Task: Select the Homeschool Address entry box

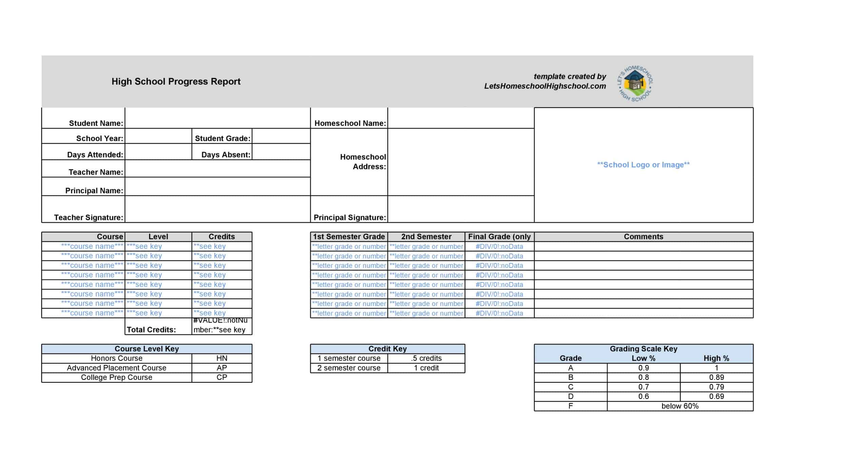Action: [x=461, y=162]
